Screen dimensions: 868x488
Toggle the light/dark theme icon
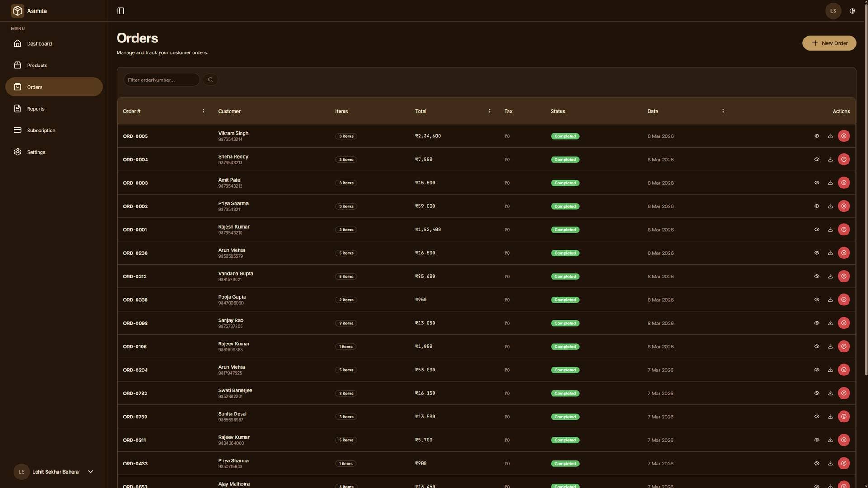point(852,10)
